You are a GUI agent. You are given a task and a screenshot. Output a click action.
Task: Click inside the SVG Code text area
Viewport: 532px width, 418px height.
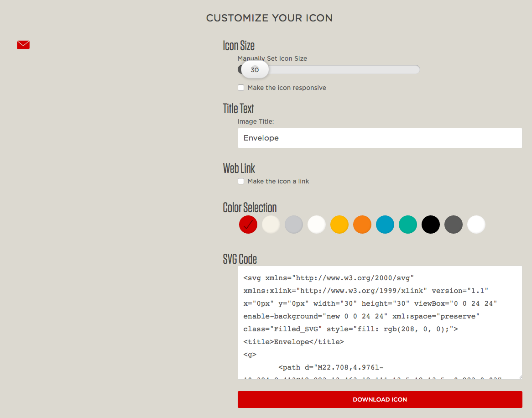coord(380,322)
